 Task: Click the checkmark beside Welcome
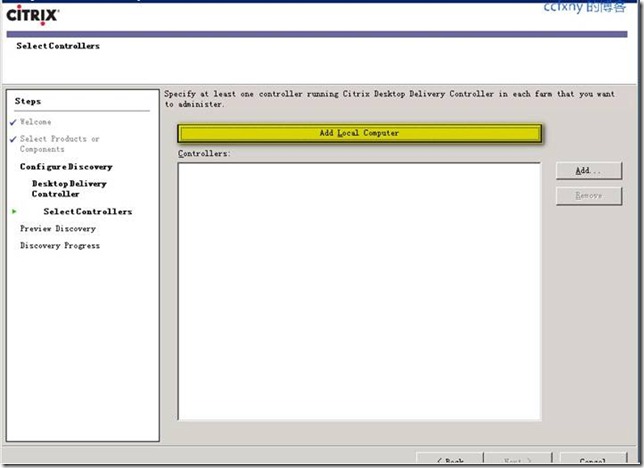point(13,122)
